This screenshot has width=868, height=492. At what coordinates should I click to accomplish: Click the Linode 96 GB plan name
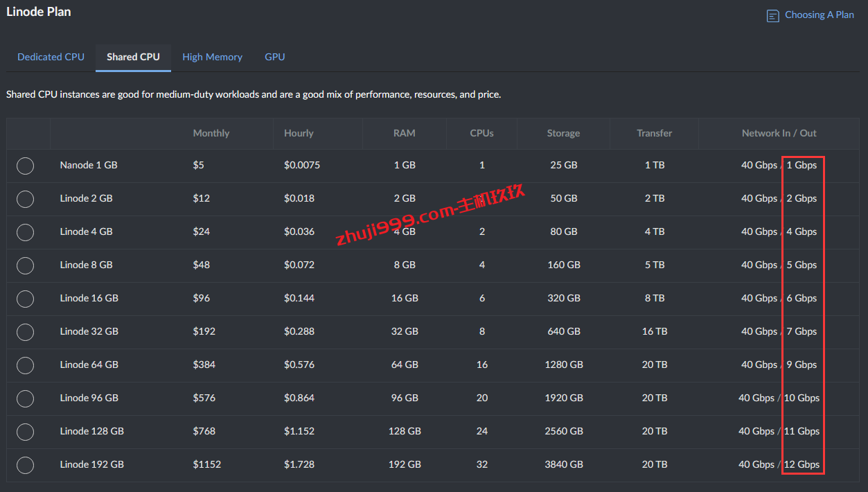pos(89,398)
